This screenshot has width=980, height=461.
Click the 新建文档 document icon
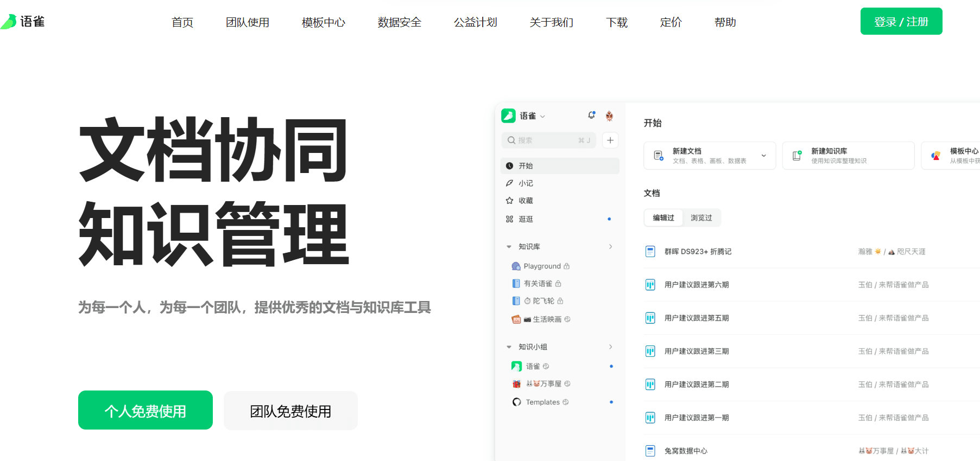tap(658, 156)
